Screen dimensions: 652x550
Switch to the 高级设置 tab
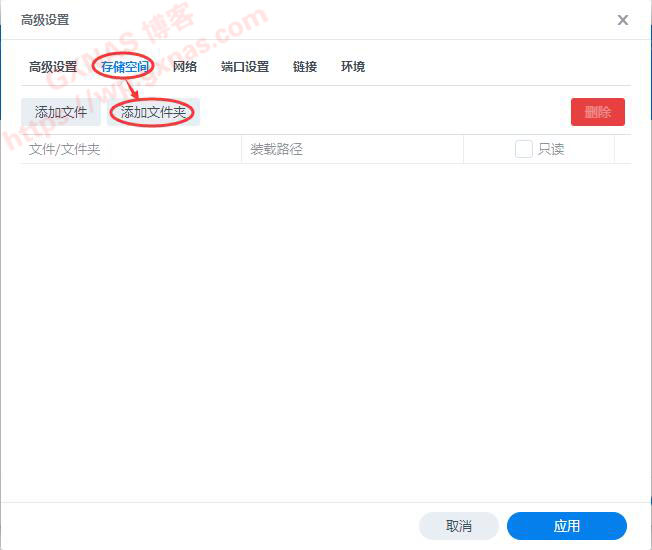pos(53,67)
